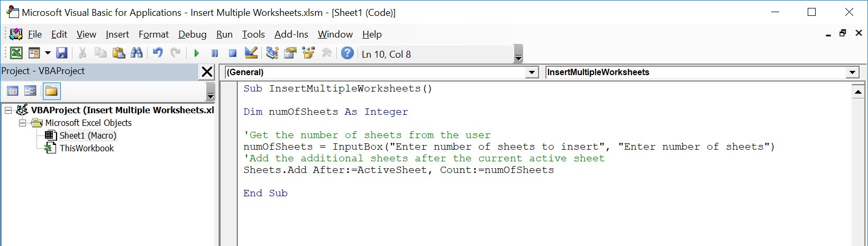Open Find with the binoculars icon
The image size is (868, 246).
(136, 53)
